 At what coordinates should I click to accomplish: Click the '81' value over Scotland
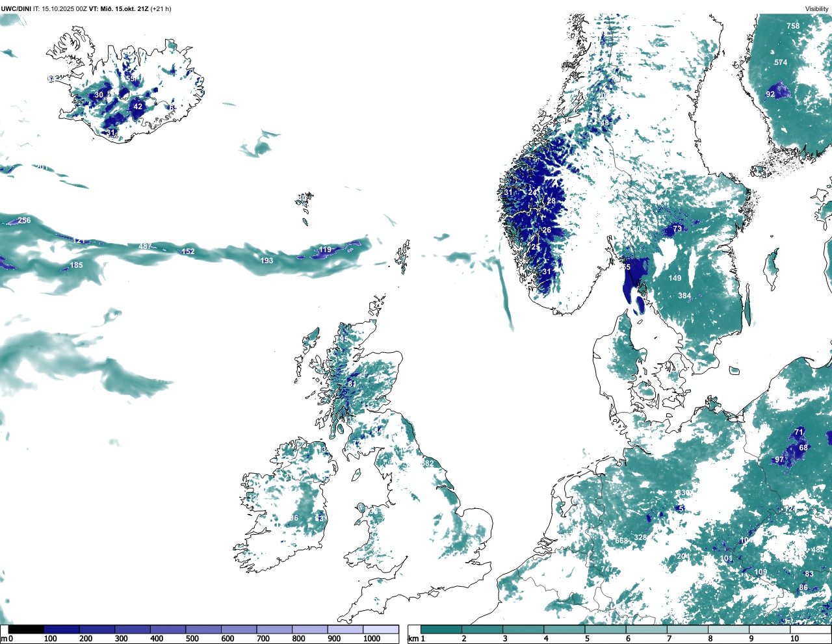[x=352, y=384]
